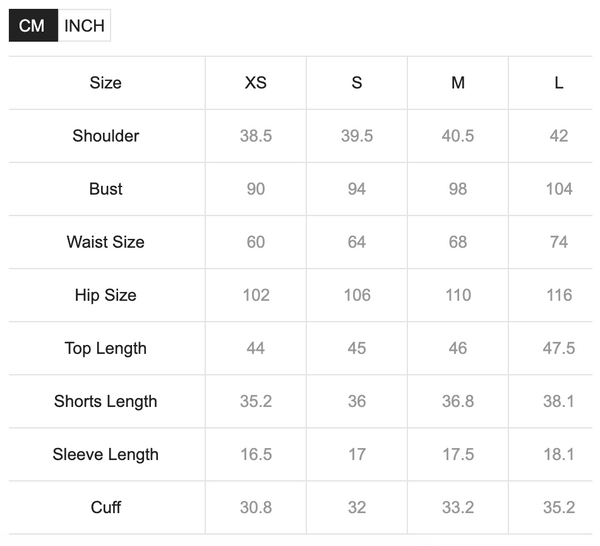The height and width of the screenshot is (546, 600).
Task: Click the Waist Size row label
Action: pos(106,242)
